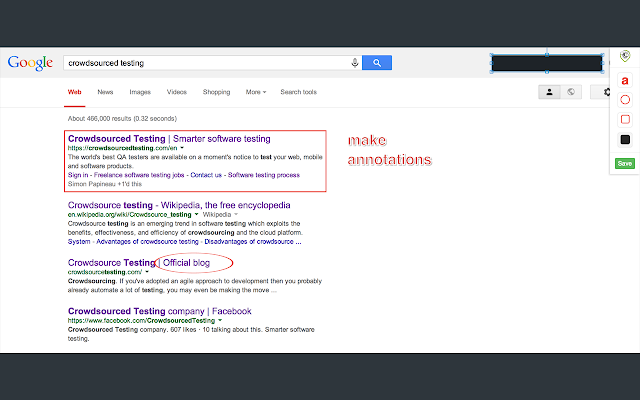Open the 'Contact us' sitelink

pyautogui.click(x=206, y=175)
